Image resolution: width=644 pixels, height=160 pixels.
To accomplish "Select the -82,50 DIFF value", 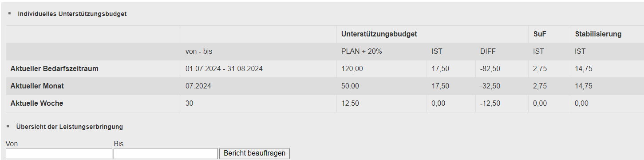I will pyautogui.click(x=490, y=69).
